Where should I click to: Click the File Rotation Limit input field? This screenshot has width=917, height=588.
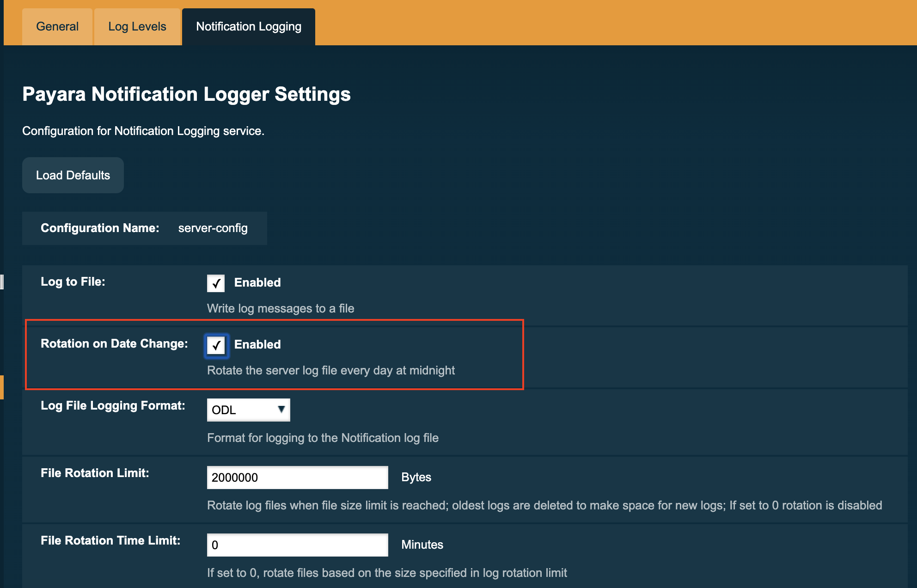297,477
